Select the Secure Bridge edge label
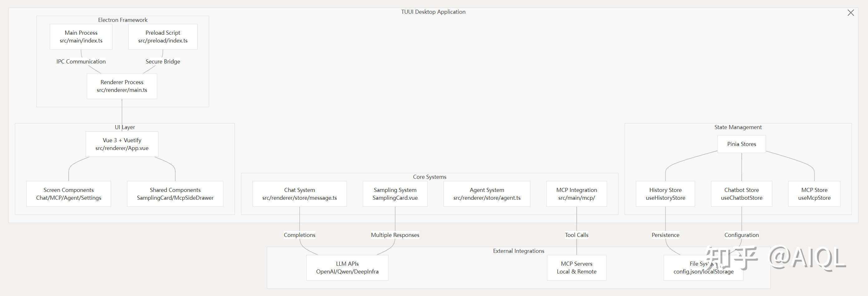 point(163,62)
